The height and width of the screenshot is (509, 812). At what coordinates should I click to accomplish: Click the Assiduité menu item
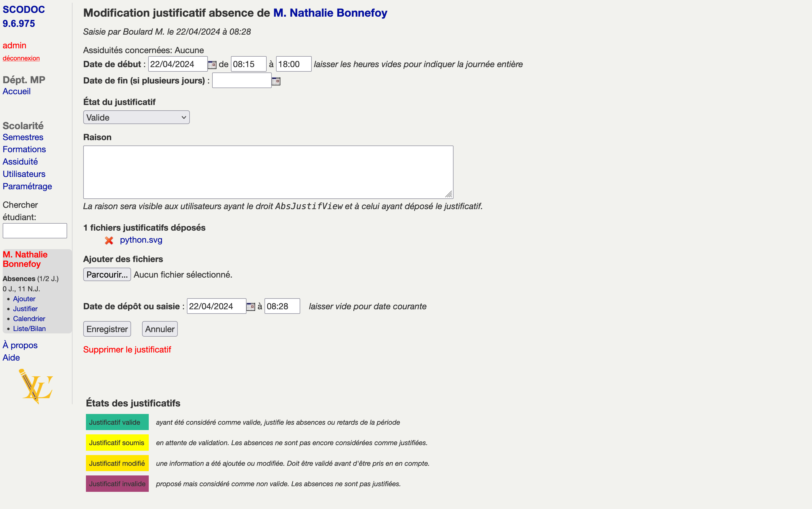(20, 161)
